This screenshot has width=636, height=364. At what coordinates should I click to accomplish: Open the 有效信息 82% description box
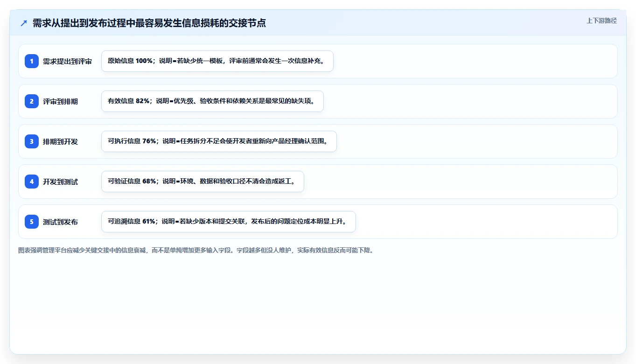(212, 101)
